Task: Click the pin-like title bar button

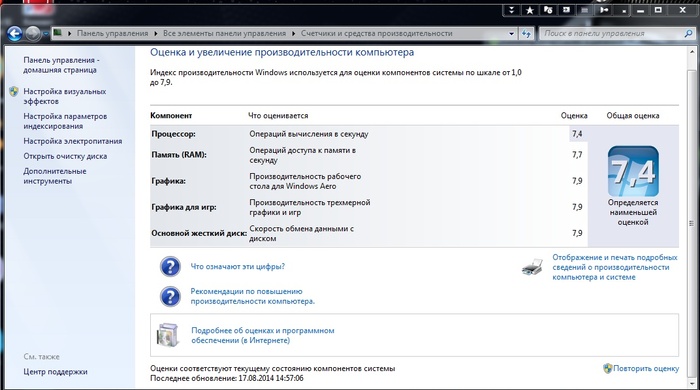Action: point(604,10)
